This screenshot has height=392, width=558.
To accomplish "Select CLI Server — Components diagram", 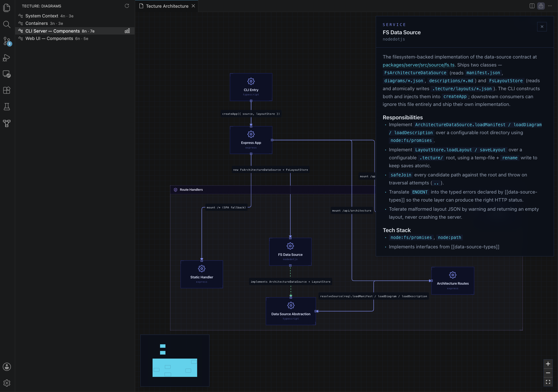I will 75,31.
